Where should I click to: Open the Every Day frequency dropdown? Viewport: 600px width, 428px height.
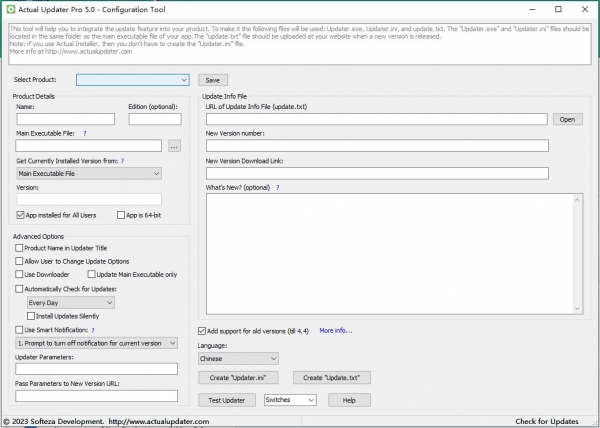70,302
